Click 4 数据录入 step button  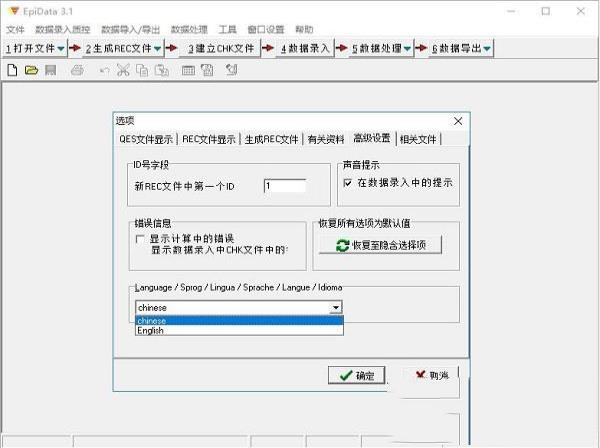point(305,49)
